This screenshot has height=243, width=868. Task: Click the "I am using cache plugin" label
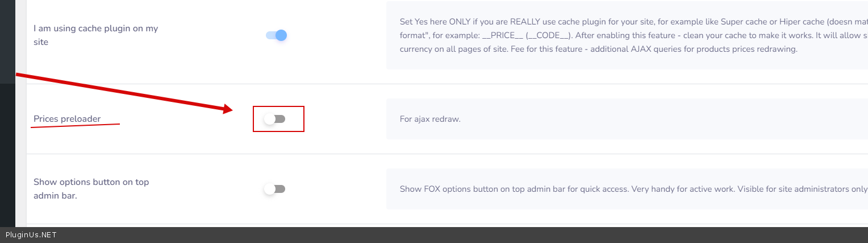(x=95, y=28)
